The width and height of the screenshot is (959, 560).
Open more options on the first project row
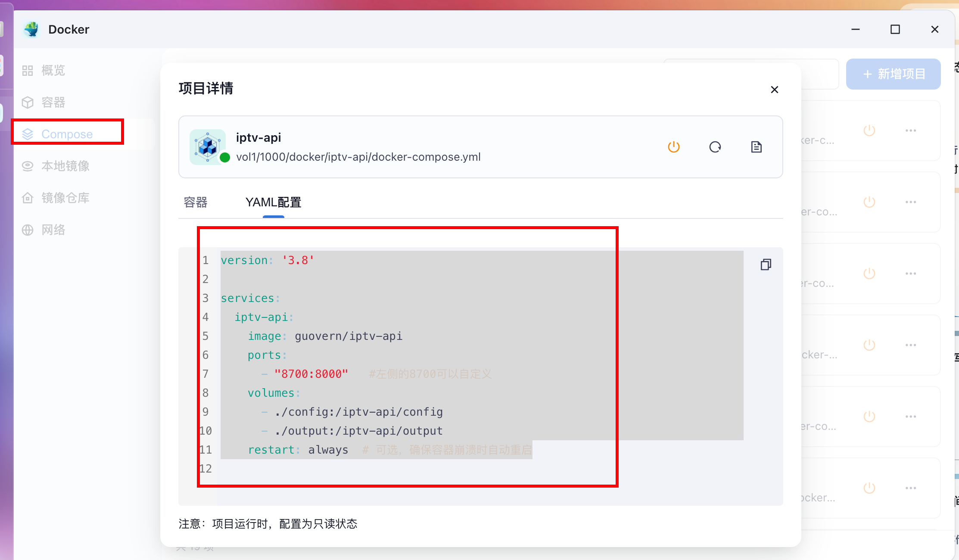click(x=911, y=131)
